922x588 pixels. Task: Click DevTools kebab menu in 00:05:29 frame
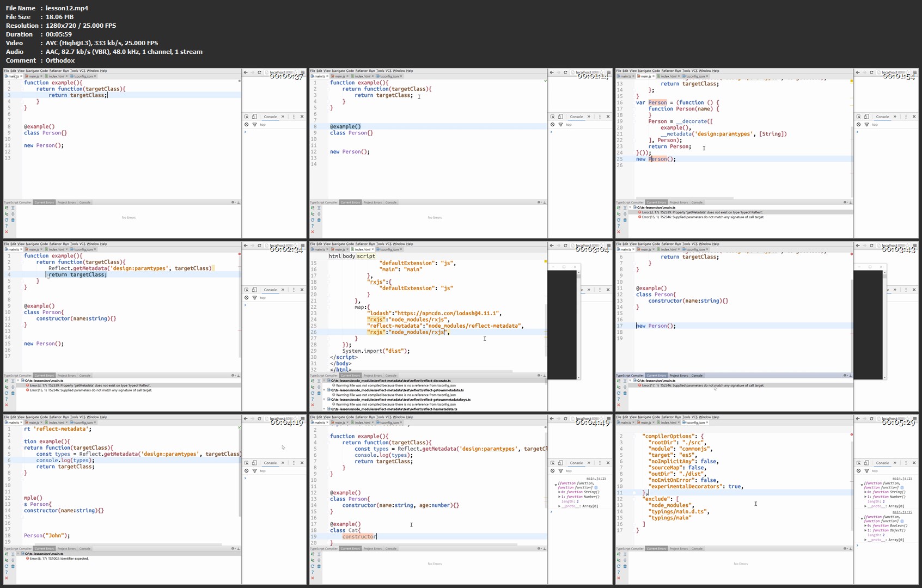(x=906, y=463)
